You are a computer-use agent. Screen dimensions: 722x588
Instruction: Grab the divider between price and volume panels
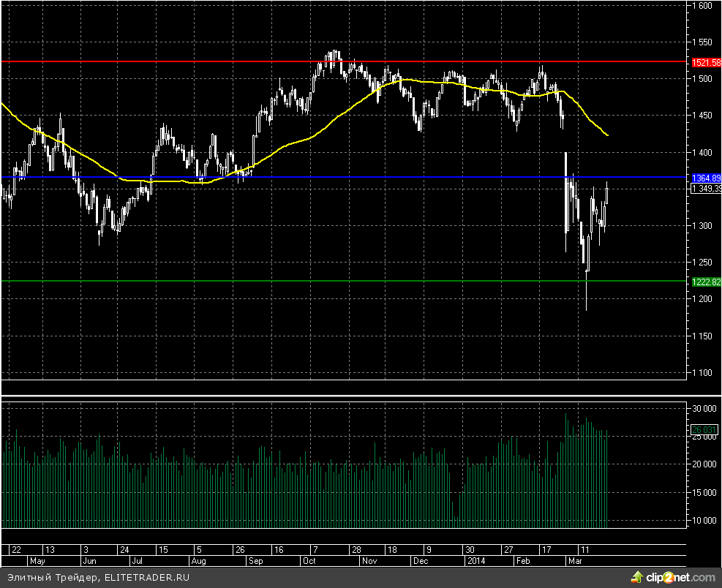pos(344,396)
